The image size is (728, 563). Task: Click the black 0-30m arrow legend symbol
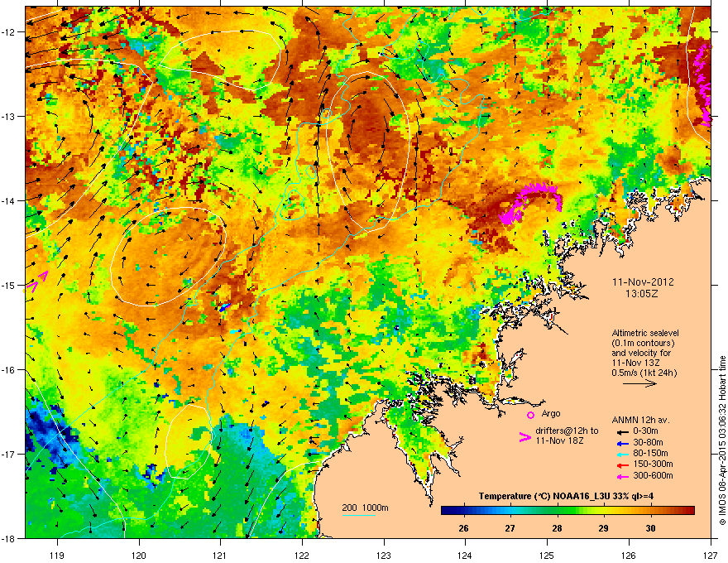pos(623,431)
